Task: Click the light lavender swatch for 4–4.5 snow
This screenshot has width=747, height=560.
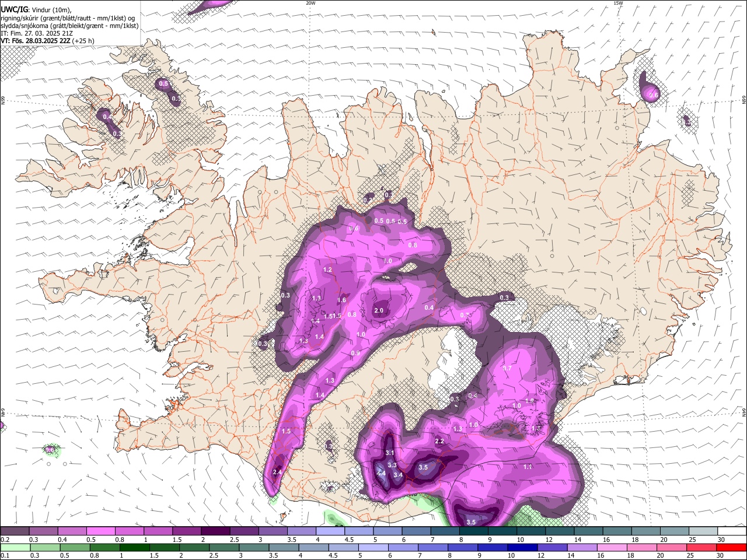Action: coord(330,531)
